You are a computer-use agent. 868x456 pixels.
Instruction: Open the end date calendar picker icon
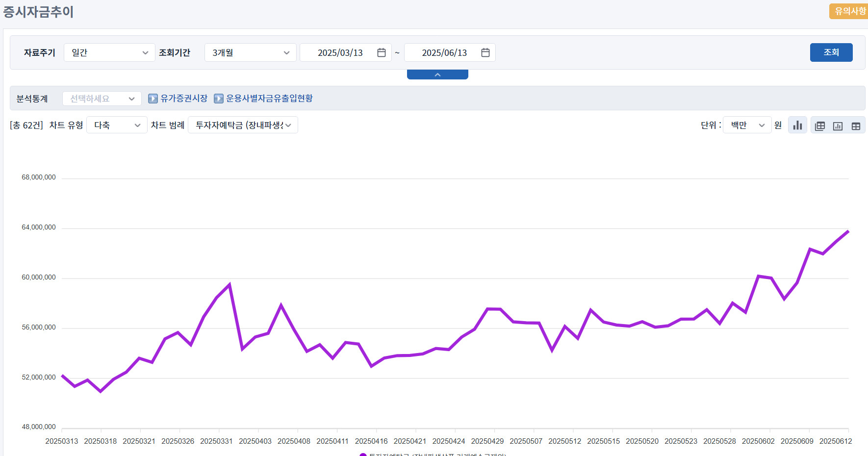click(x=485, y=52)
